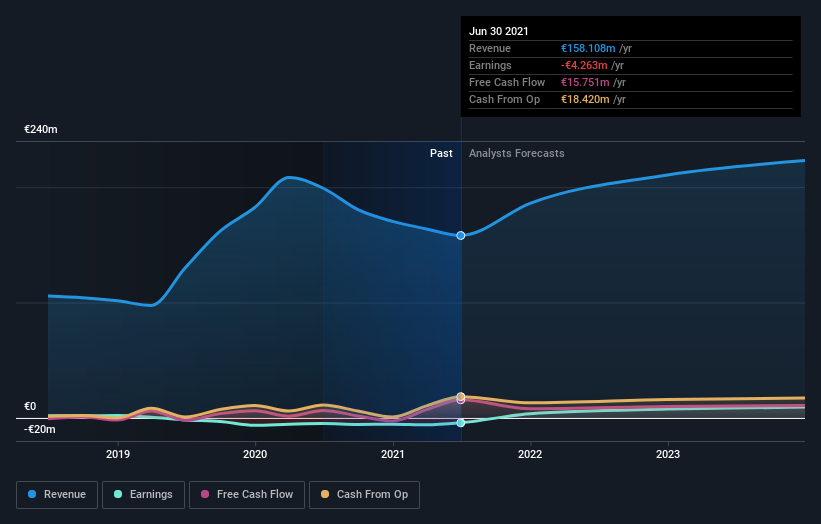Select the 2019 x-axis label
Viewport: 821px width, 524px height.
[118, 454]
